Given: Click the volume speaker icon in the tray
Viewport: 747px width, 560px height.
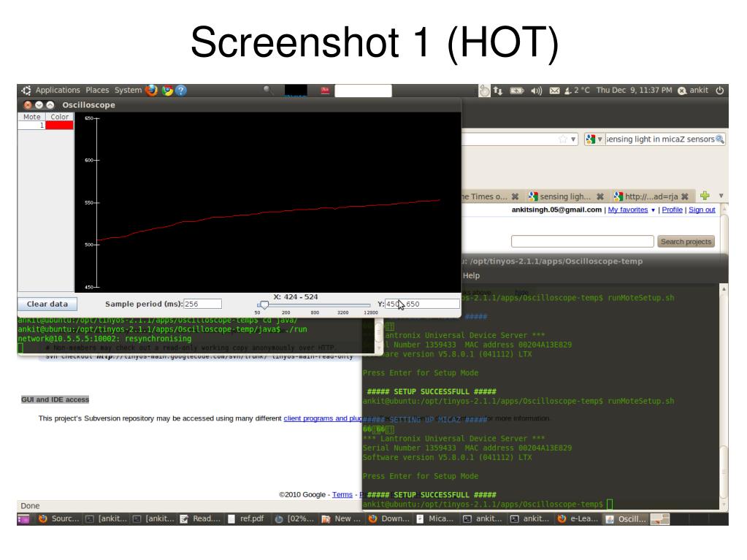Looking at the screenshot, I should point(537,90).
